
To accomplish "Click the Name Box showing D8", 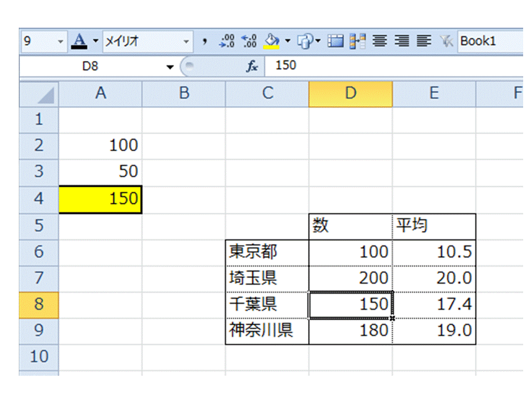I will (x=90, y=66).
